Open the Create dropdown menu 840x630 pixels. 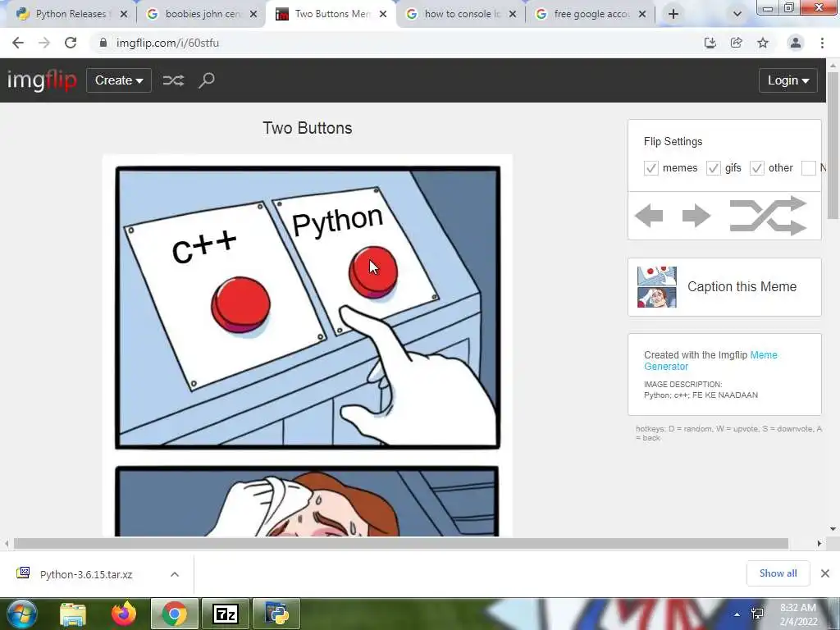click(x=119, y=80)
